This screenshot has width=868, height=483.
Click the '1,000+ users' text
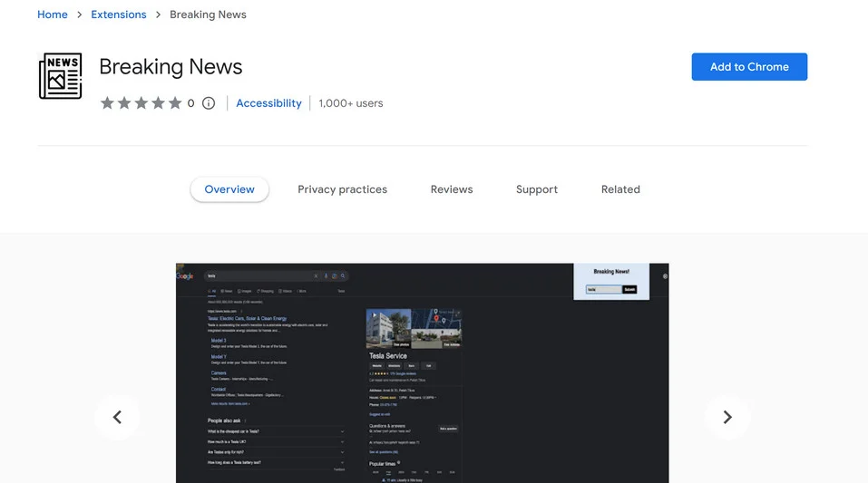[351, 103]
